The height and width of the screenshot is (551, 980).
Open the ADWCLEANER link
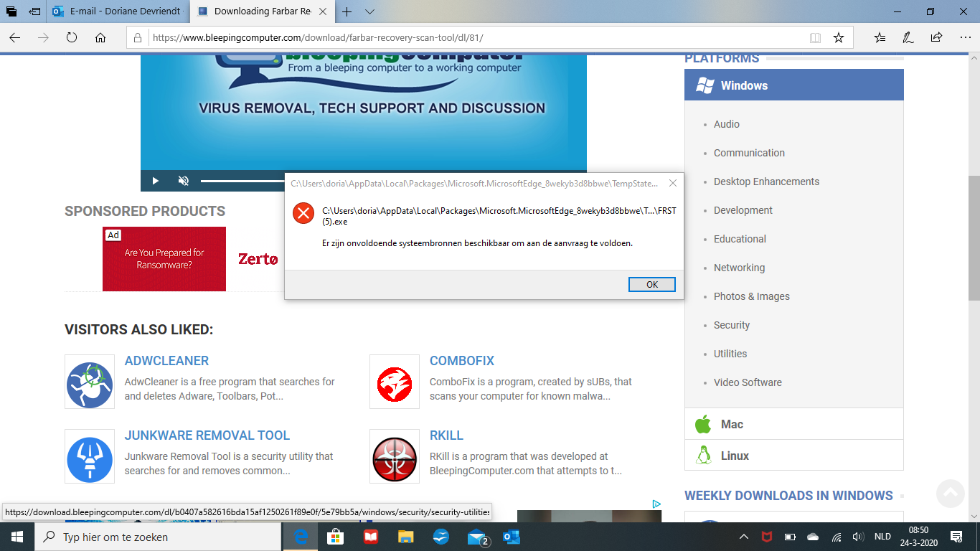(x=166, y=361)
